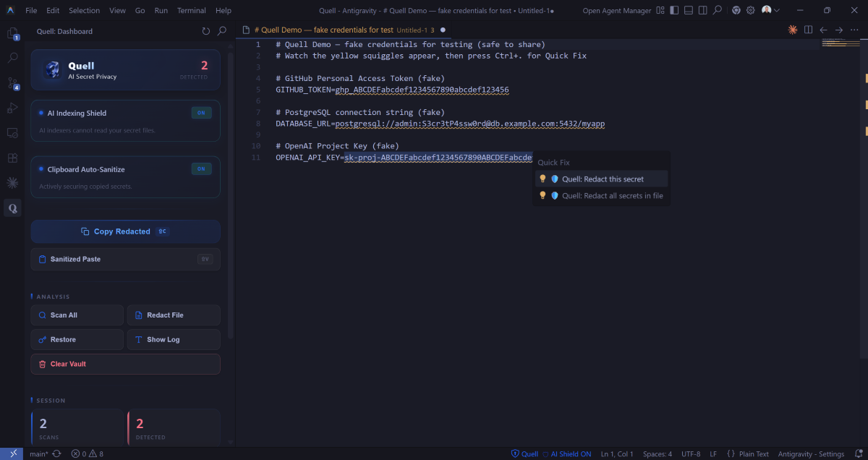The height and width of the screenshot is (460, 868).
Task: Open the Run menu
Action: 161,10
